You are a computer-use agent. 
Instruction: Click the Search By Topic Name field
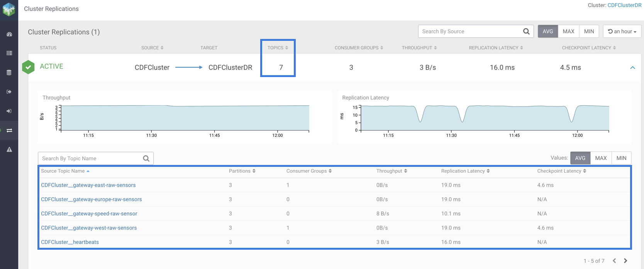[x=91, y=158]
